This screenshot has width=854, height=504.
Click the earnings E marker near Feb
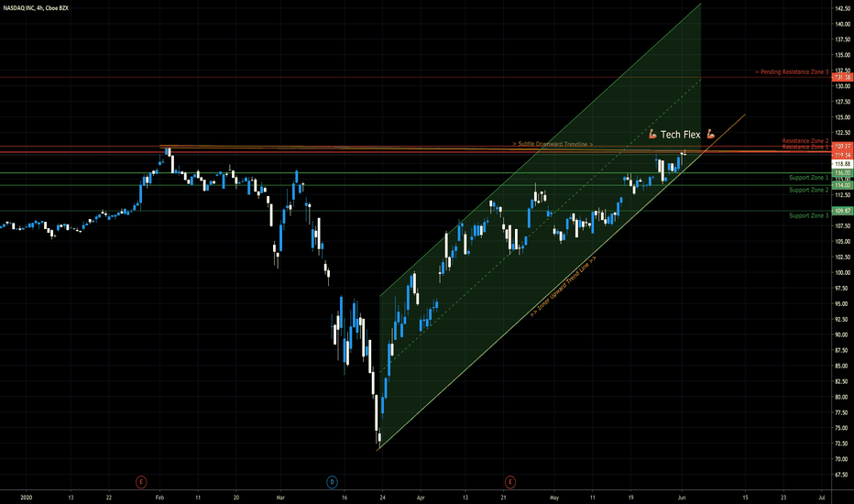pyautogui.click(x=141, y=482)
